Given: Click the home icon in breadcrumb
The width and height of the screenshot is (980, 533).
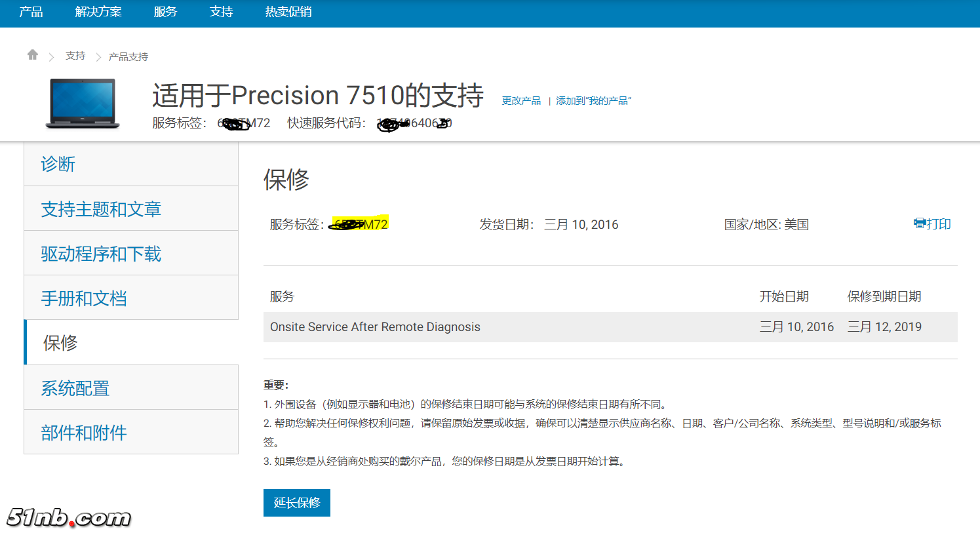Looking at the screenshot, I should (33, 55).
